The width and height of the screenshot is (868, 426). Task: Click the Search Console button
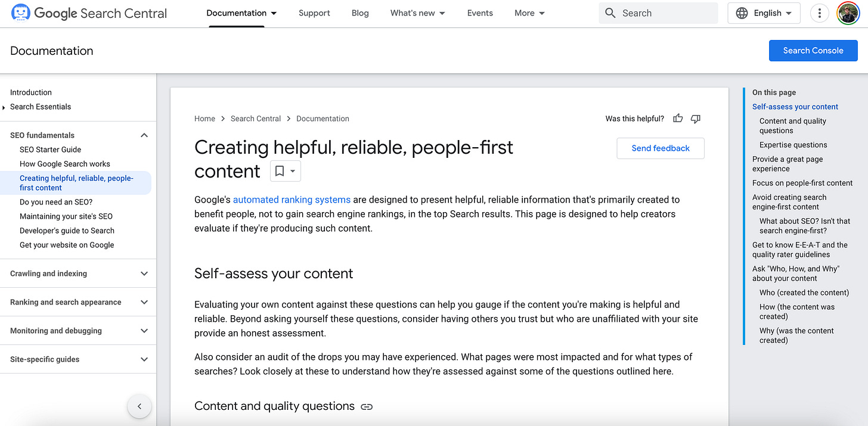coord(813,51)
